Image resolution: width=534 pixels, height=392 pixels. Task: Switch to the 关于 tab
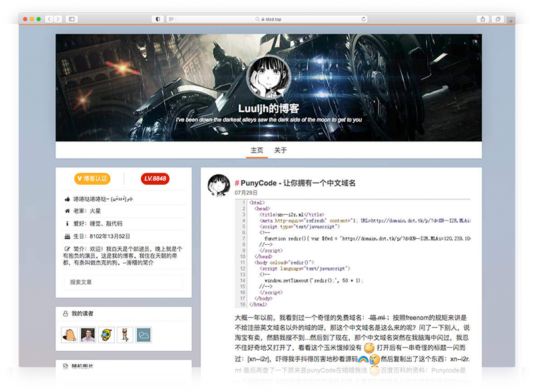tap(280, 150)
